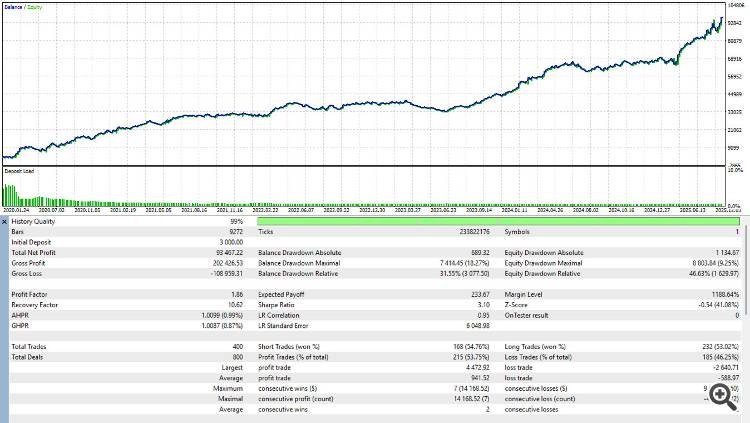Click the Margin Level value 1188.64%
This screenshot has width=750, height=423.
point(725,295)
